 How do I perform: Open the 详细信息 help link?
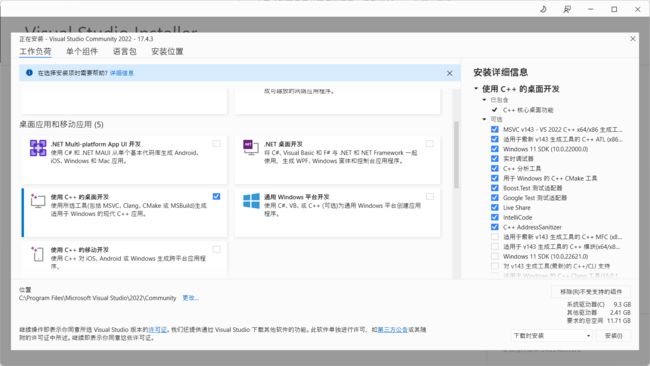pyautogui.click(x=122, y=73)
